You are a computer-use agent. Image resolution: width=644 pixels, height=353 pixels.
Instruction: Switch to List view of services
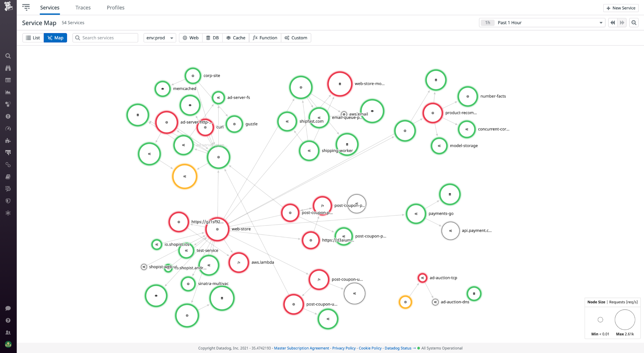[x=32, y=37]
